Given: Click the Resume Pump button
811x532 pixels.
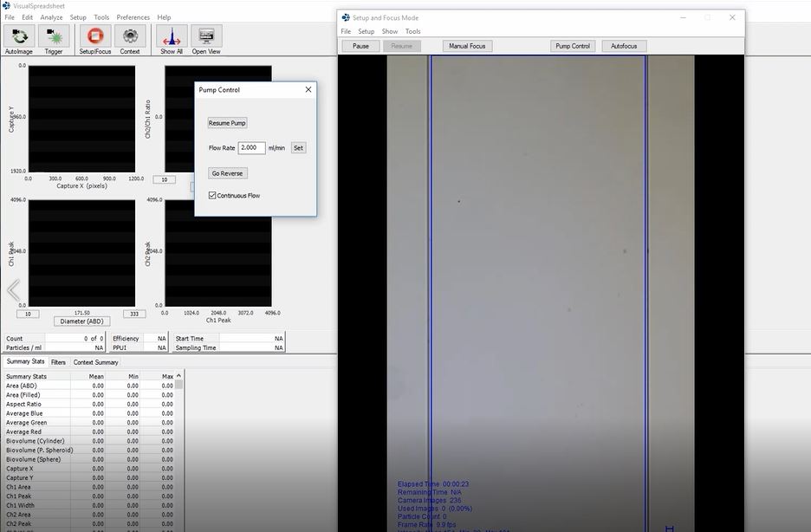Looking at the screenshot, I should click(x=227, y=123).
